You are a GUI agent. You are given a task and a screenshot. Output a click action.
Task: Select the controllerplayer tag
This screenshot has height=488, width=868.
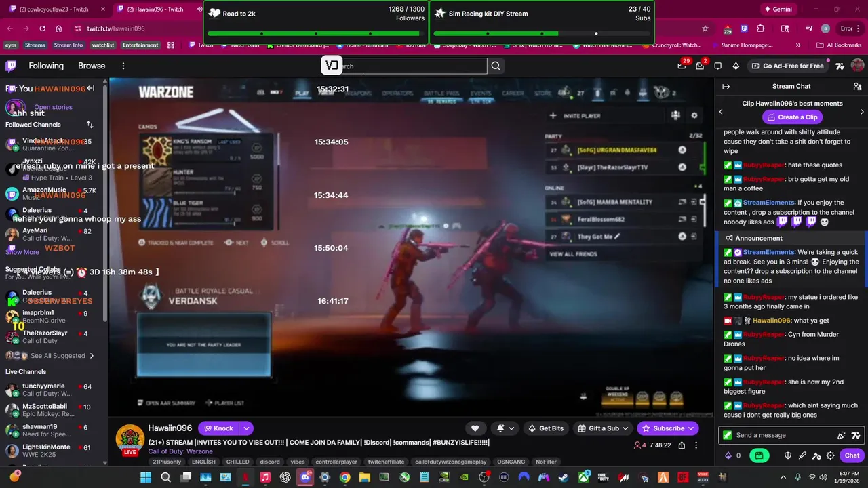click(x=336, y=462)
